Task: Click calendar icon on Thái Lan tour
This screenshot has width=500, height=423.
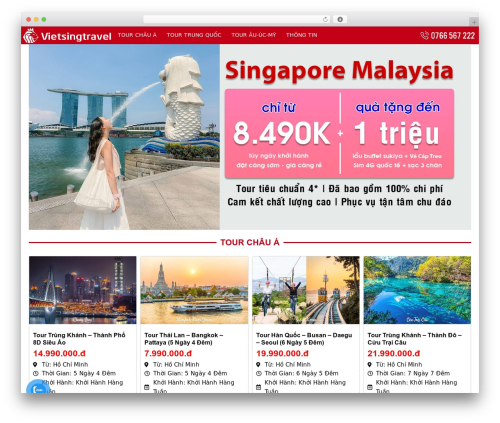Action: tap(147, 387)
